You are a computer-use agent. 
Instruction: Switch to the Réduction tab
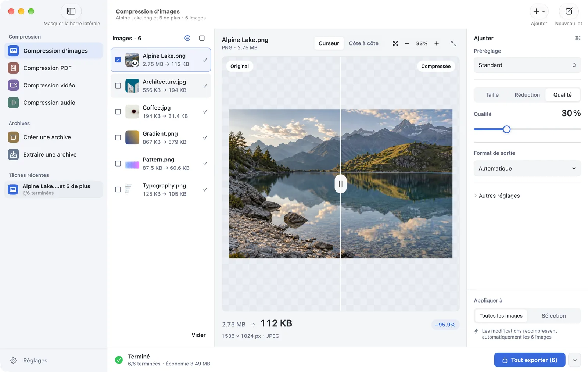pyautogui.click(x=527, y=95)
